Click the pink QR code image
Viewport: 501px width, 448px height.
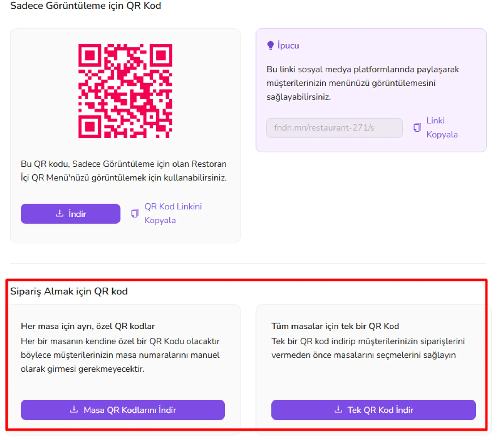(125, 91)
